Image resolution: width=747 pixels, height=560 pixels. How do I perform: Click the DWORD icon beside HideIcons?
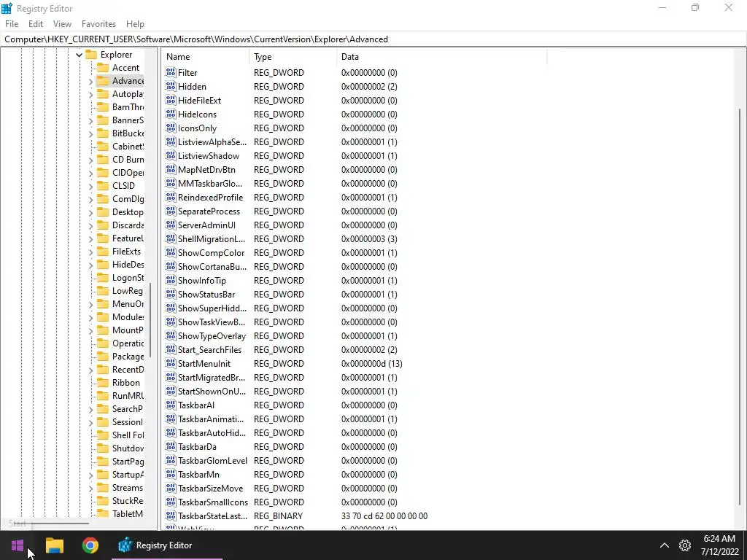coord(171,114)
